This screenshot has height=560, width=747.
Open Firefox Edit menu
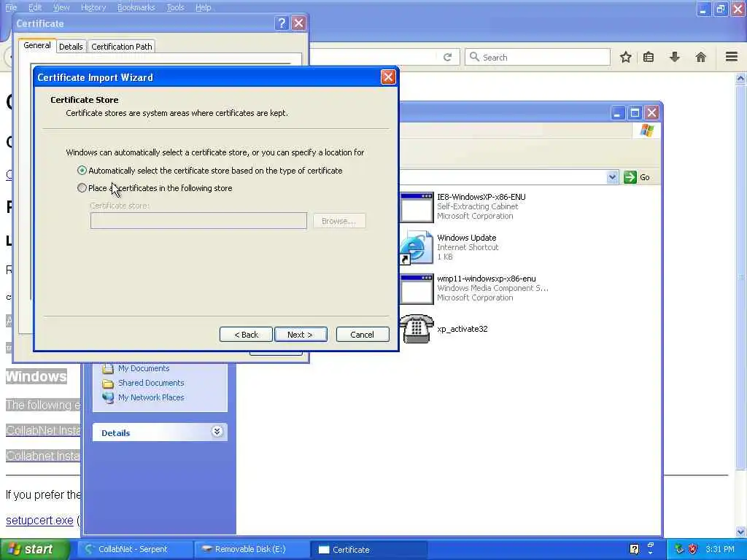tap(35, 7)
